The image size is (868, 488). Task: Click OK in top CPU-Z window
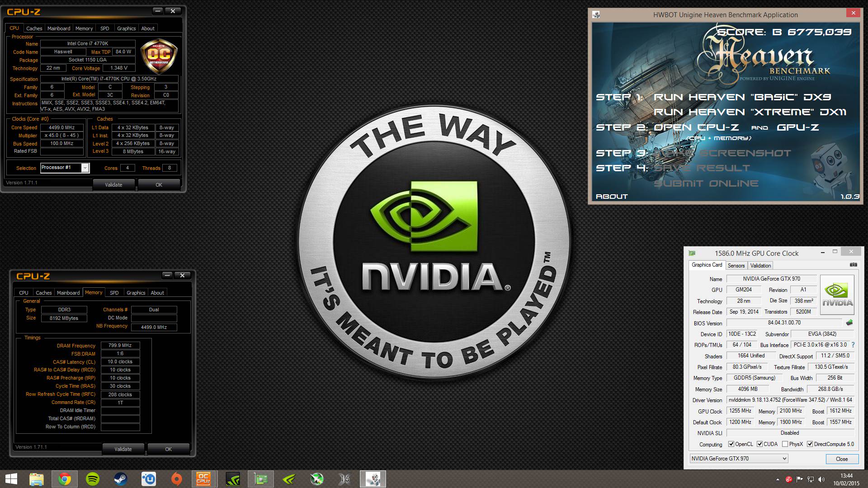159,185
